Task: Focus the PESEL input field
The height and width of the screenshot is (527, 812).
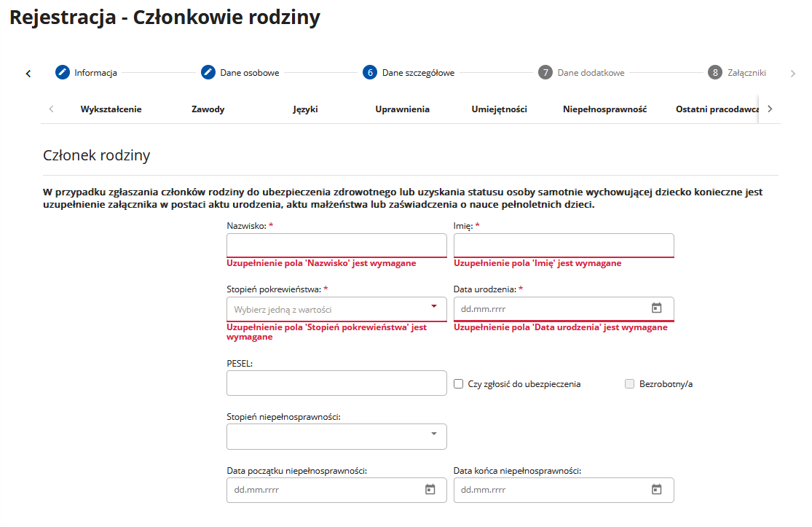Action: pos(336,383)
